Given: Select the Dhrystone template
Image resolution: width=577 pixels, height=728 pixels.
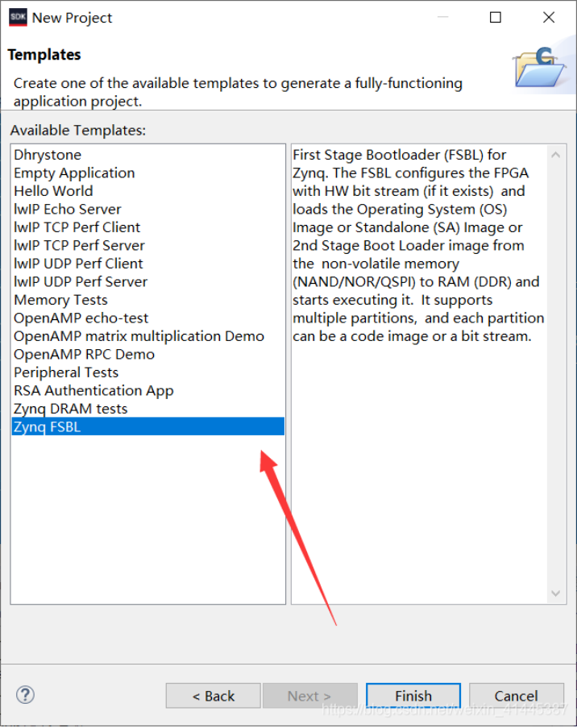Looking at the screenshot, I should tap(48, 155).
